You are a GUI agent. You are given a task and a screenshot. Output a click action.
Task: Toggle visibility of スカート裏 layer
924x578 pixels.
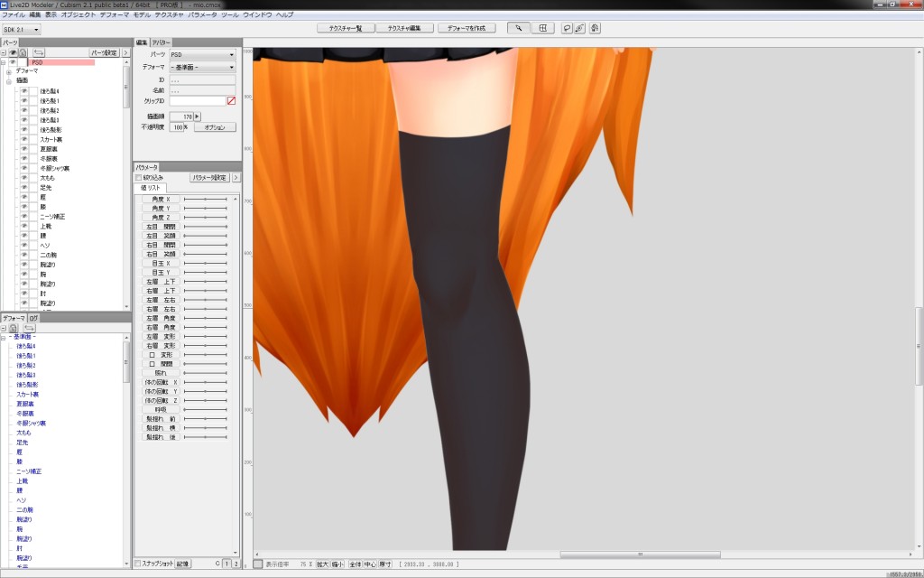click(x=24, y=139)
